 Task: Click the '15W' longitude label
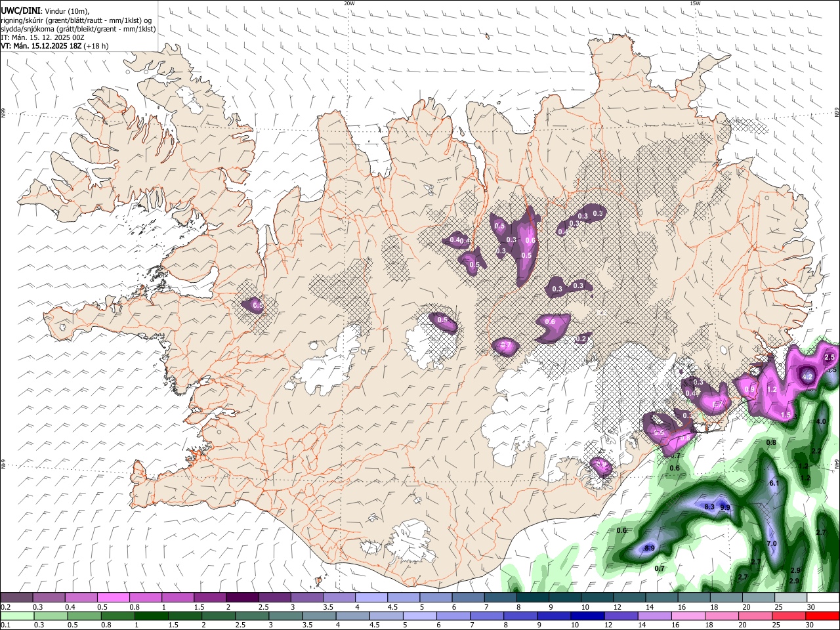[695, 3]
